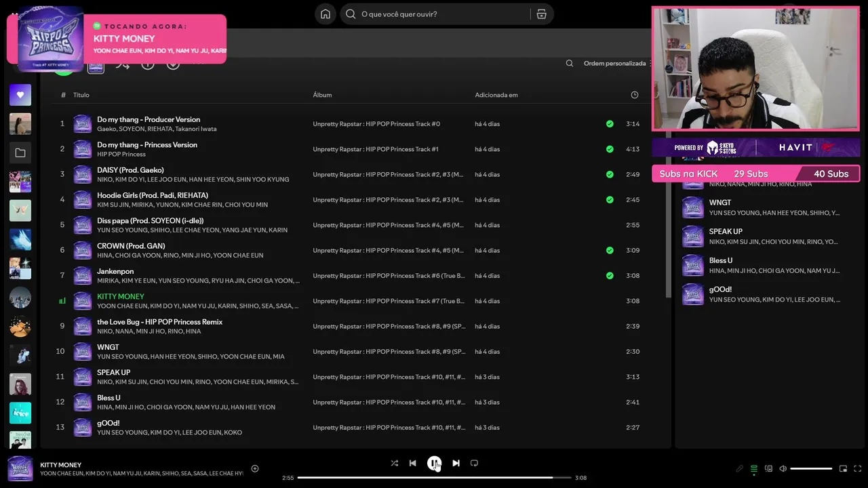Select the song gOOd! in the playlist
The height and width of the screenshot is (488, 868).
click(x=108, y=423)
